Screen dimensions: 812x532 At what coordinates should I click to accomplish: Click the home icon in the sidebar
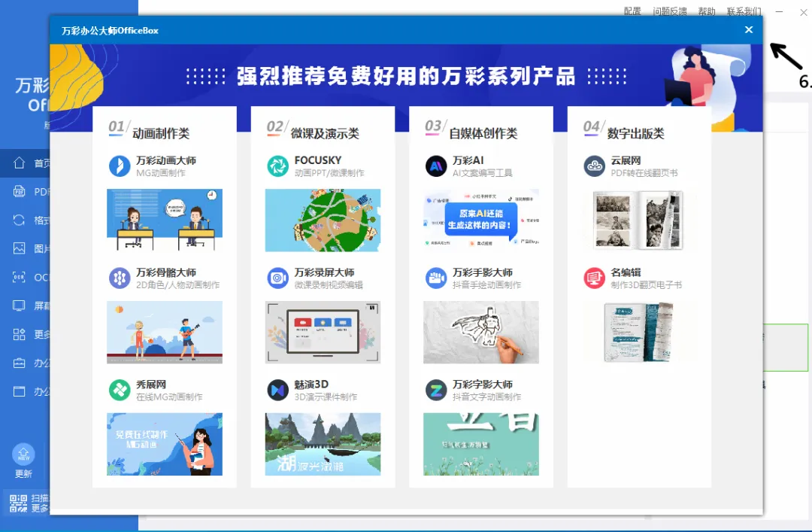(x=19, y=163)
